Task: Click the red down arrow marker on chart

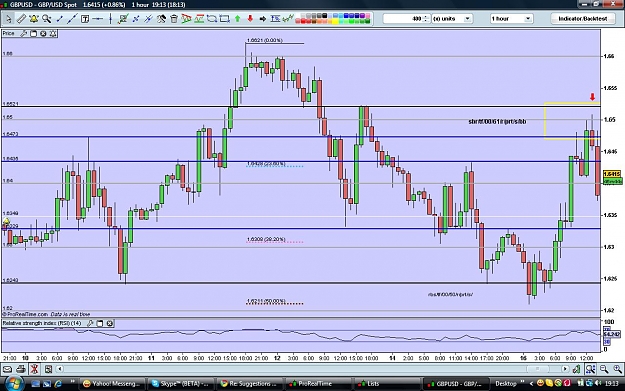Action: (x=592, y=97)
